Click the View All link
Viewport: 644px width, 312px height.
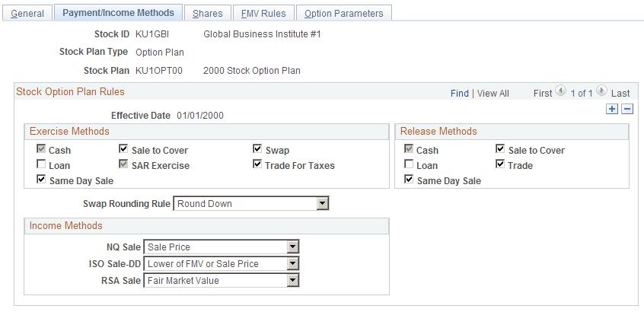[493, 93]
